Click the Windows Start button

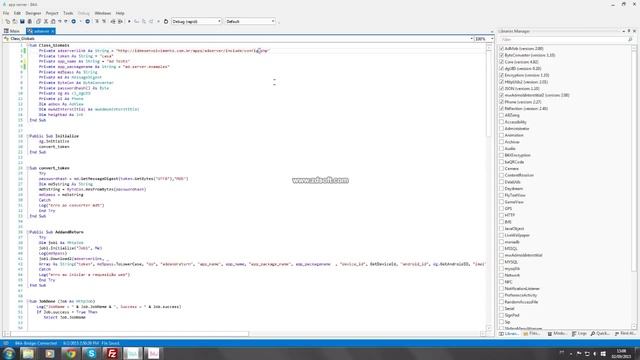point(8,353)
